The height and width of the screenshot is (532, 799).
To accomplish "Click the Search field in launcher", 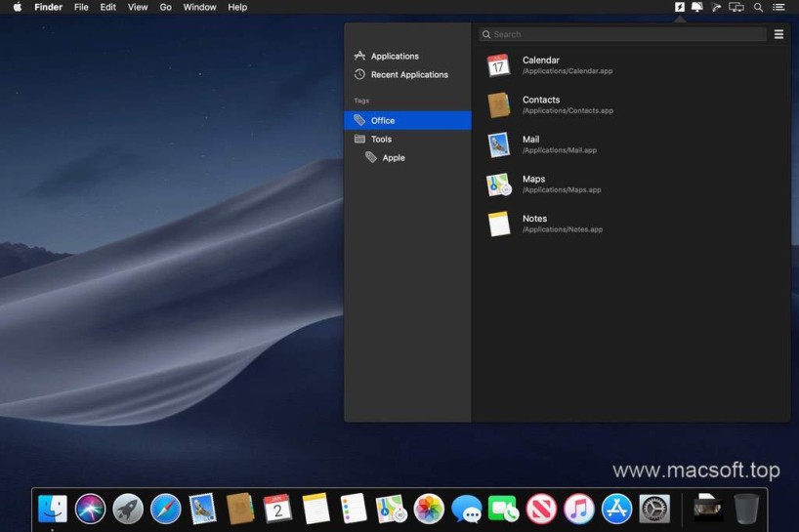I will click(x=622, y=34).
